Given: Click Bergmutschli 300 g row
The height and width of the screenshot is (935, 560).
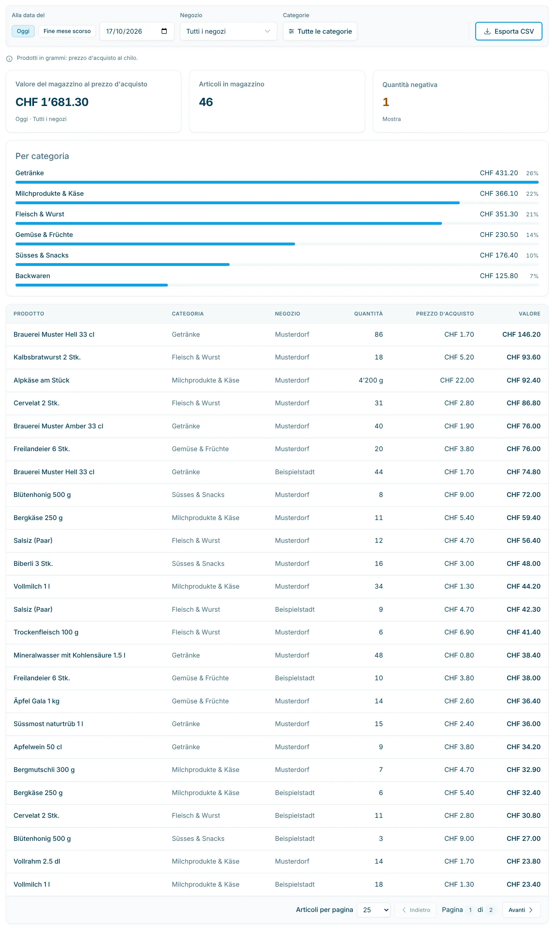Looking at the screenshot, I should (277, 770).
